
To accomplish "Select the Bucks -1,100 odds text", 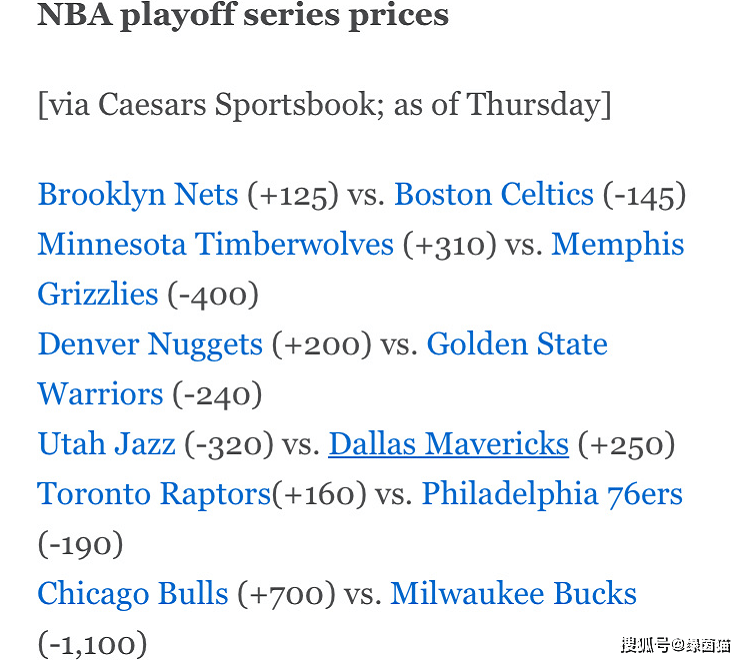I will (x=92, y=644).
